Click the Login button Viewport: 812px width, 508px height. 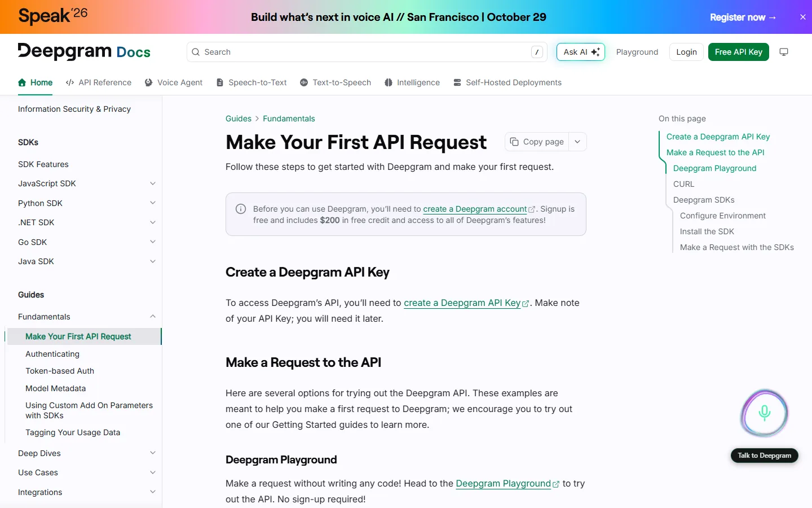[x=686, y=52]
